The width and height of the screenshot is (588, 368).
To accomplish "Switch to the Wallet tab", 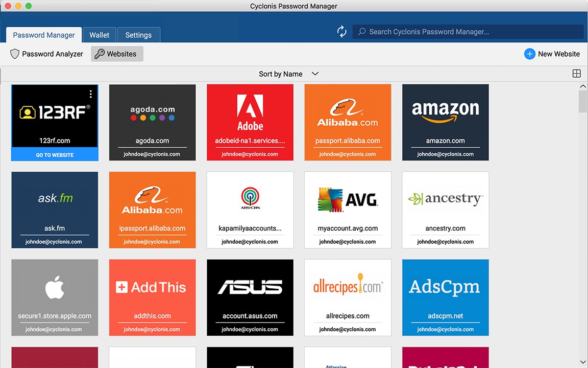I will pyautogui.click(x=99, y=35).
